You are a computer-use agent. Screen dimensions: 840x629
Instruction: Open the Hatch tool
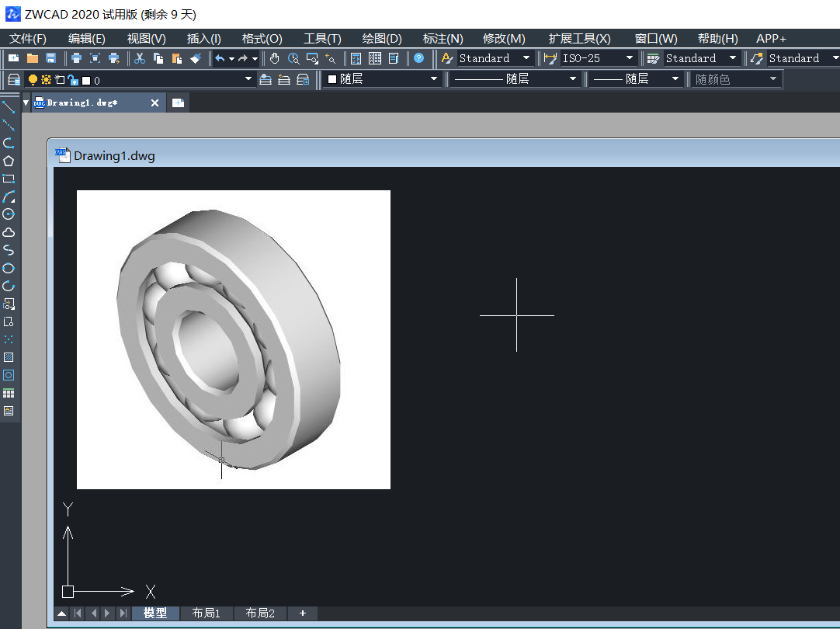pyautogui.click(x=9, y=356)
